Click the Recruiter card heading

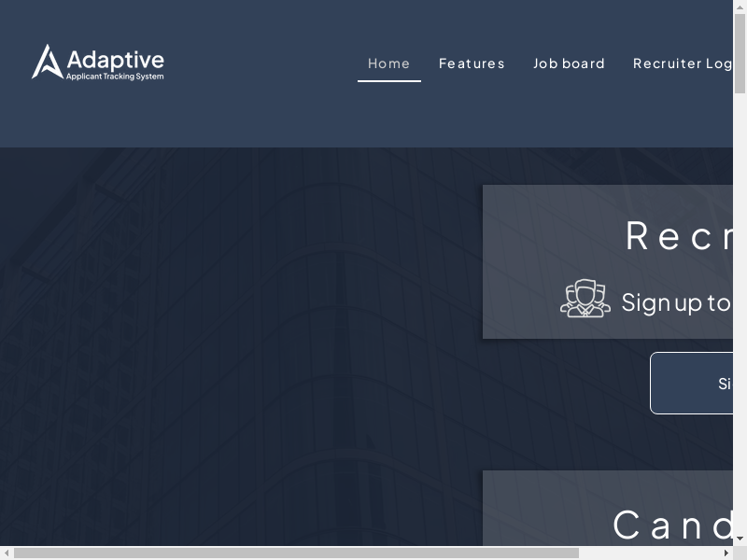[679, 235]
